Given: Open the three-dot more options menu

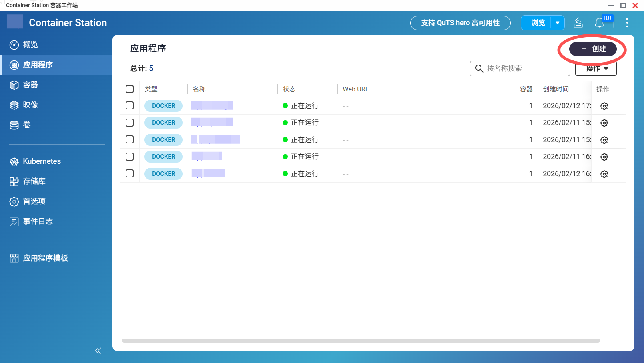Looking at the screenshot, I should pyautogui.click(x=627, y=23).
